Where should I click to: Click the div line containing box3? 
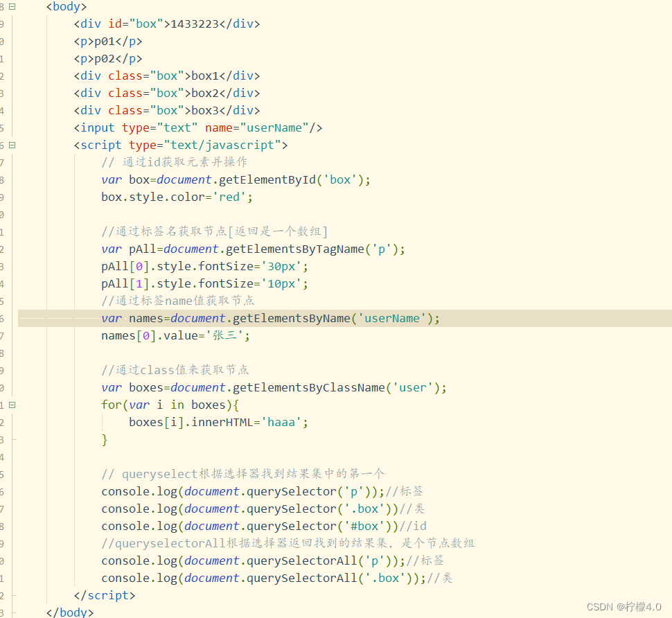[x=167, y=111]
